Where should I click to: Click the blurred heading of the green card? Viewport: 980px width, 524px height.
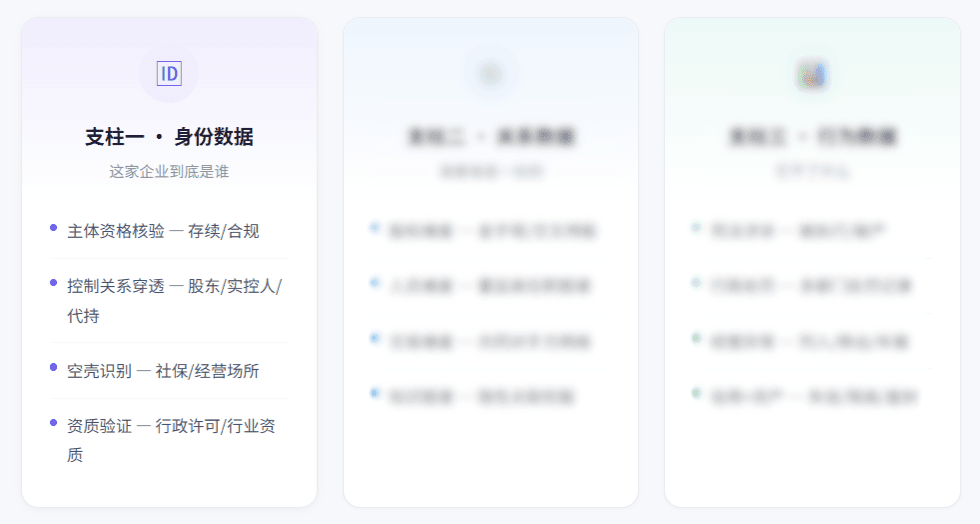click(812, 136)
